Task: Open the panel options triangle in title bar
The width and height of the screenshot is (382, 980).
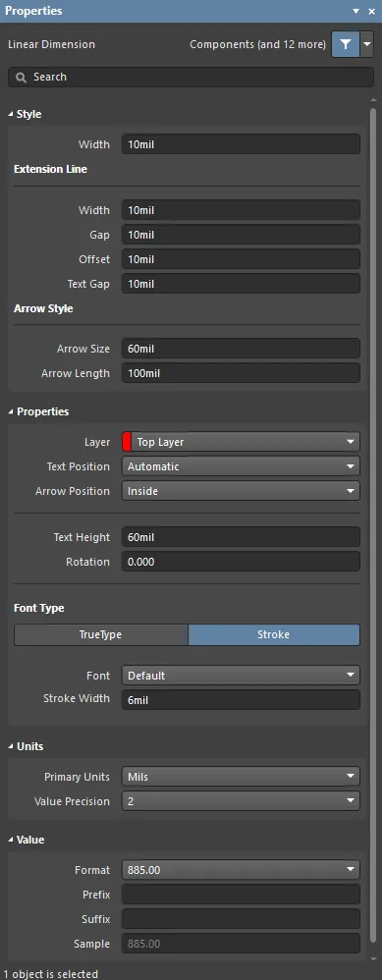Action: pos(356,11)
